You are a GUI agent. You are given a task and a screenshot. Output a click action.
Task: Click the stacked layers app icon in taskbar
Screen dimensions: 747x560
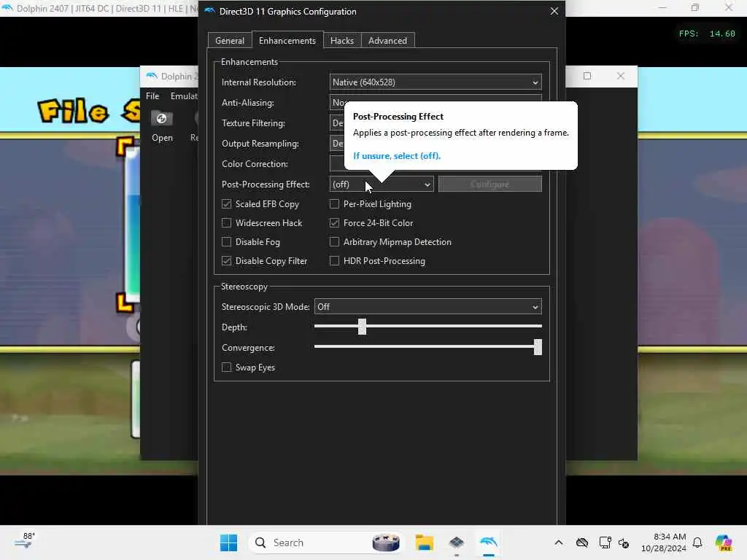click(x=457, y=542)
